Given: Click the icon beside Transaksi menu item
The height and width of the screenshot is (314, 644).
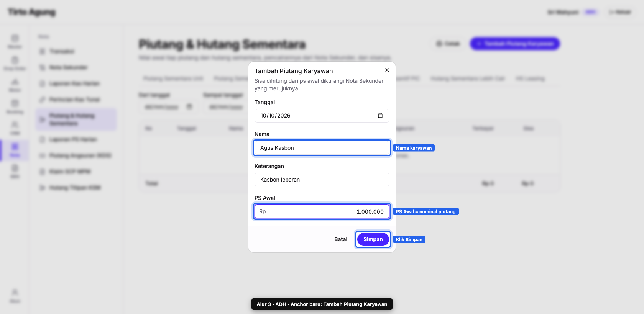Looking at the screenshot, I should (43, 51).
